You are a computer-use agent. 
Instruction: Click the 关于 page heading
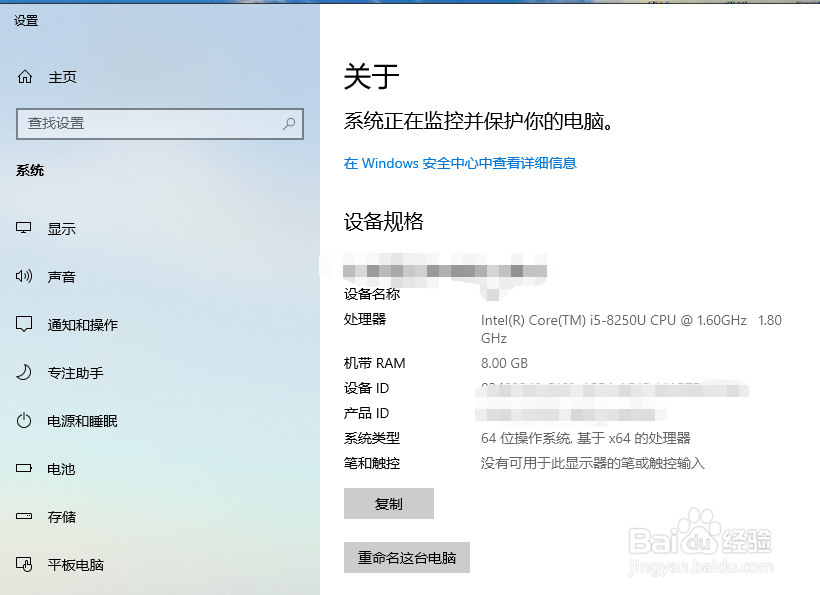372,76
